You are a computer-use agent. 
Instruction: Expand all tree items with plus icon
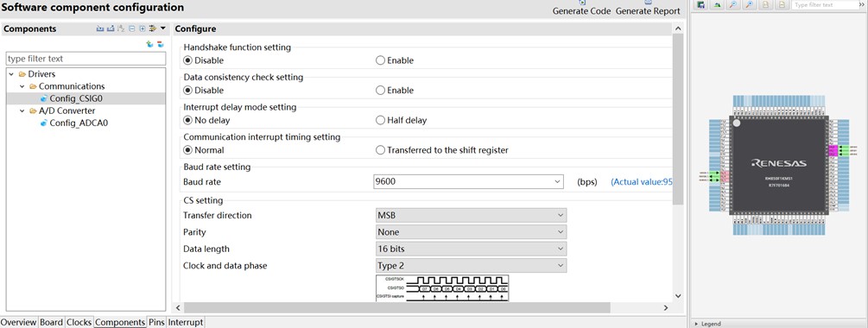point(143,28)
